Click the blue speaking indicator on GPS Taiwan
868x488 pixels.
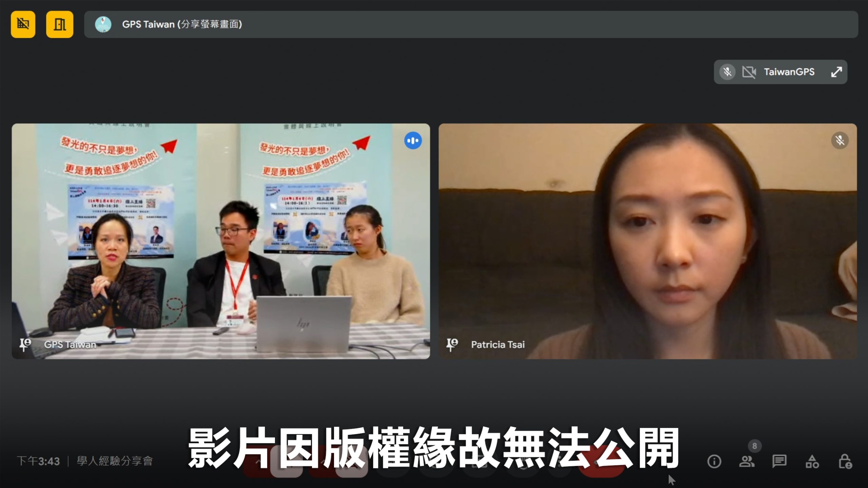click(x=413, y=141)
